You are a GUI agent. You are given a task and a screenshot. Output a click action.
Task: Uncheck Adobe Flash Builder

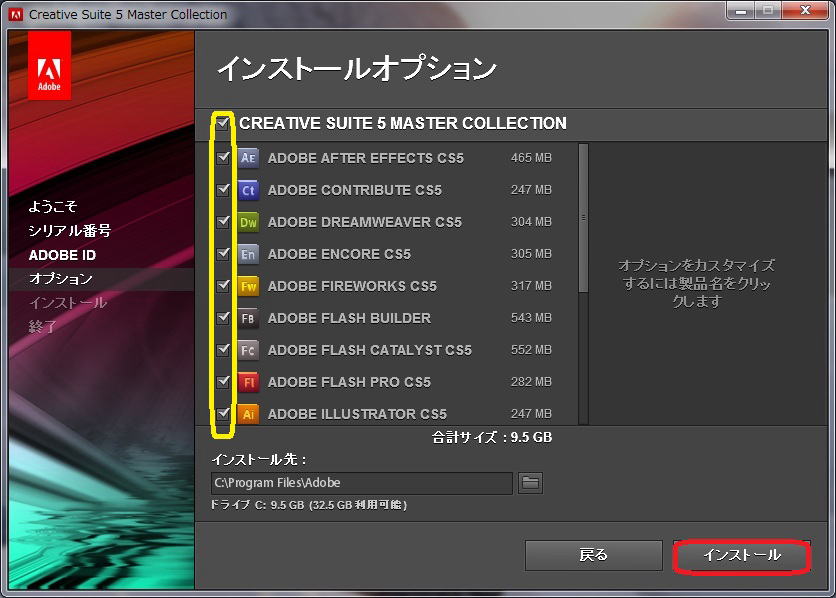pos(223,318)
